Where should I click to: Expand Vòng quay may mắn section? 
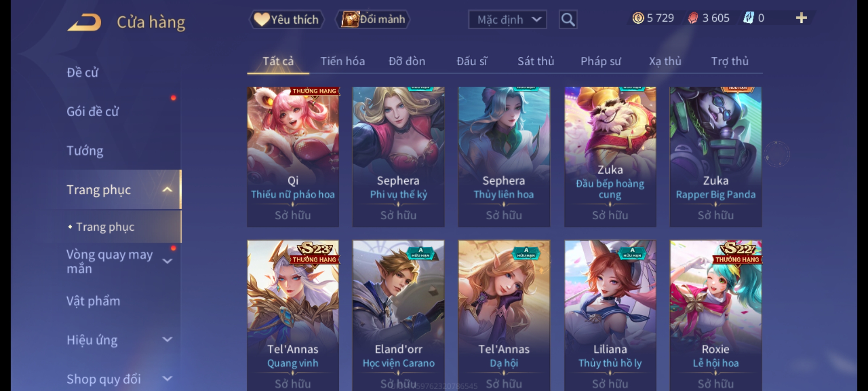(167, 261)
